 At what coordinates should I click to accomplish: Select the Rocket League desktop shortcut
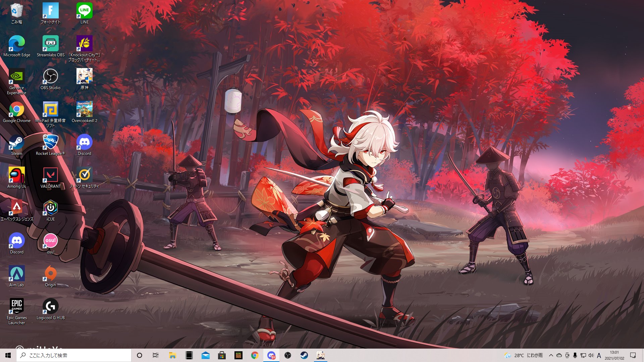click(50, 145)
